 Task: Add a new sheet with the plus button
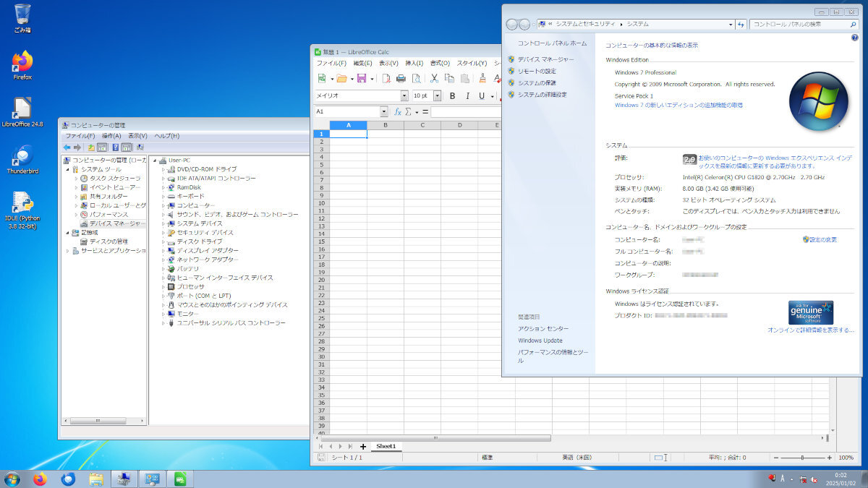coord(363,447)
